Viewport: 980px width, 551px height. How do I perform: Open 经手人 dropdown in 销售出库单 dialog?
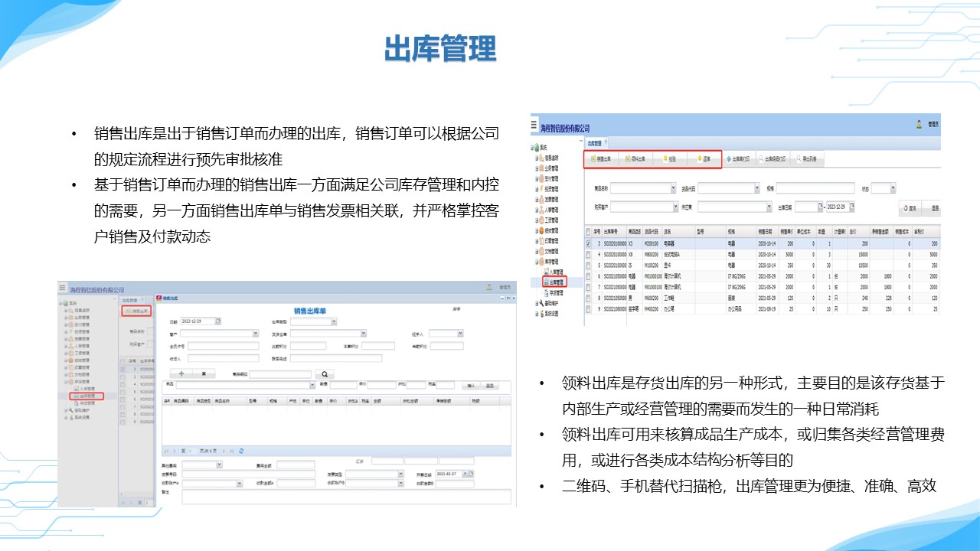pyautogui.click(x=460, y=334)
